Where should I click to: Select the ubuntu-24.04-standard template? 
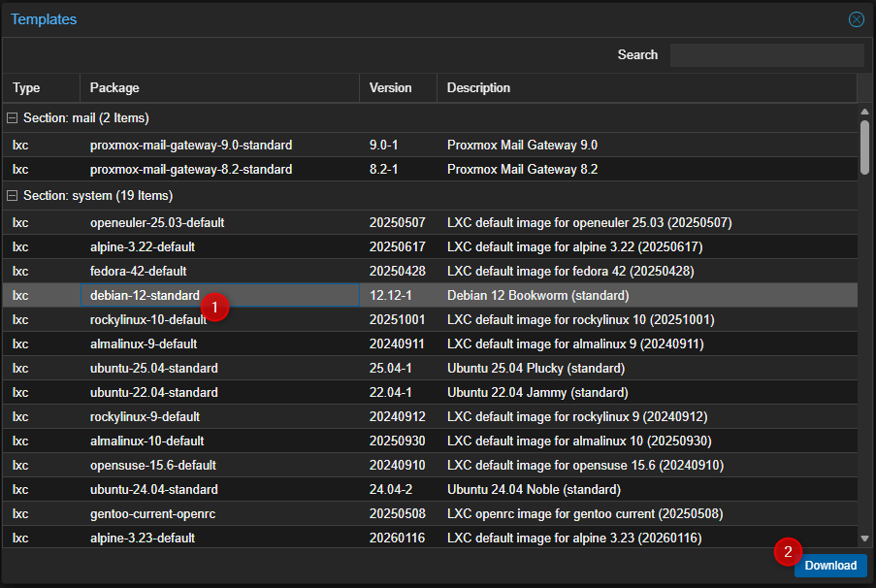point(194,489)
